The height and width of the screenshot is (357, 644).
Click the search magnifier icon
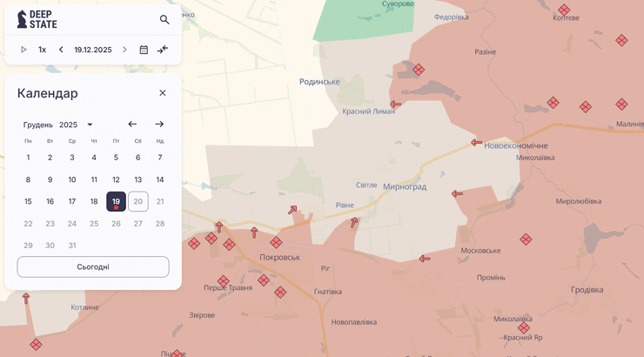coord(164,19)
